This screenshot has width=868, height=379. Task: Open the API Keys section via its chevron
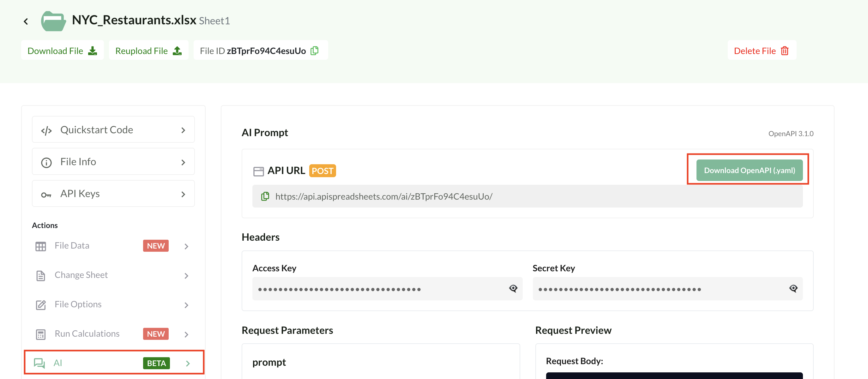183,194
